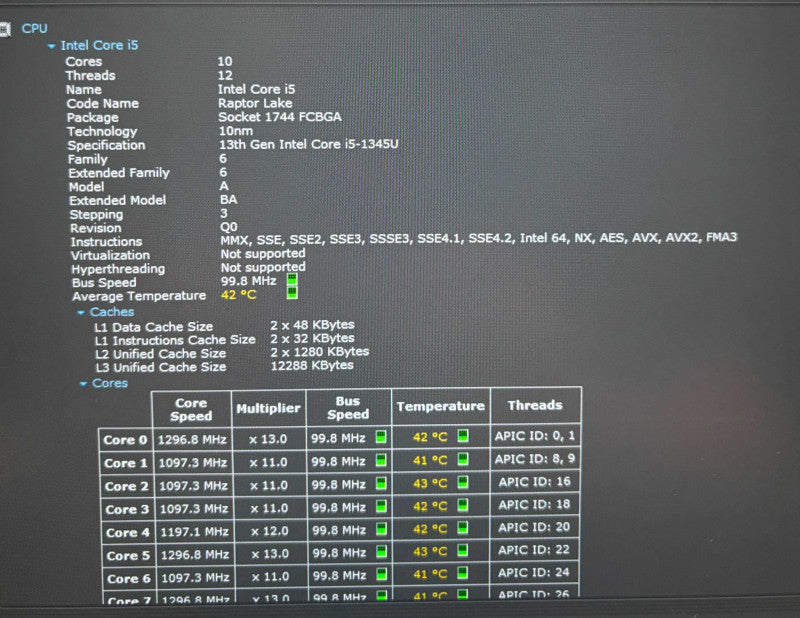Select the Core 2 row label
Viewport: 800px width, 618px height.
127,486
